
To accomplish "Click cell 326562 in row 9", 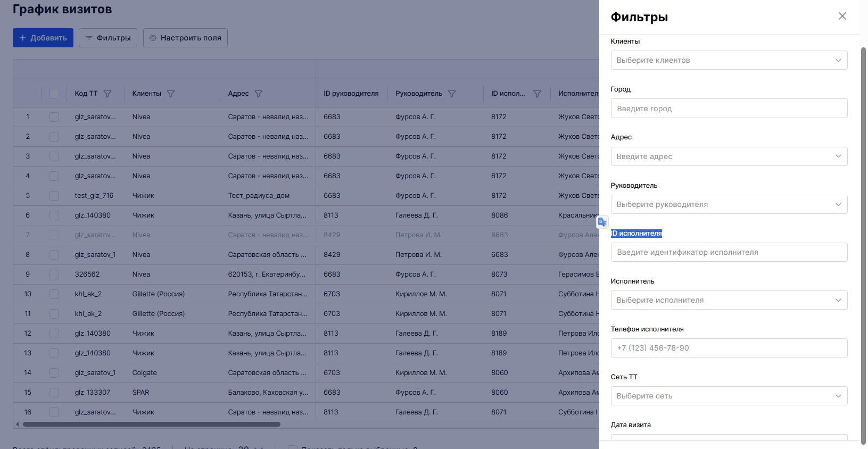I will point(87,275).
